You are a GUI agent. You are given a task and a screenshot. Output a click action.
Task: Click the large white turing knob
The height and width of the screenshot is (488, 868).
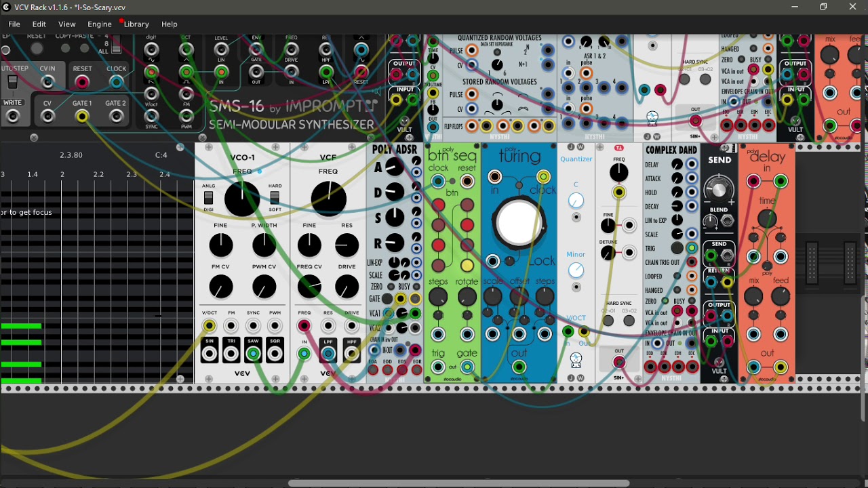point(519,223)
